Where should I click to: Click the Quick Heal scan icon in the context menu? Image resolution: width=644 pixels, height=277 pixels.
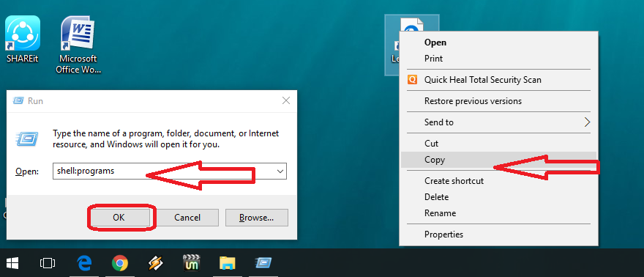[412, 79]
